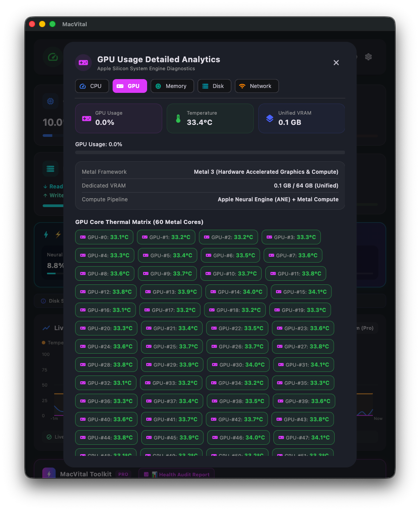Viewport: 420px width, 511px height.
Task: Click the Compute Pipeline value text
Action: (278, 199)
